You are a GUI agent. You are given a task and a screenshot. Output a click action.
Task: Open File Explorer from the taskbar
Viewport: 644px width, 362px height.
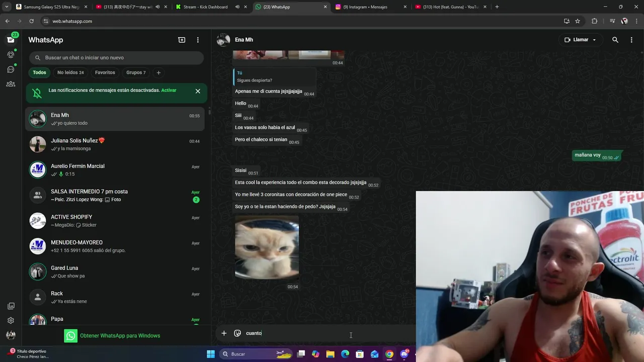pos(330,354)
